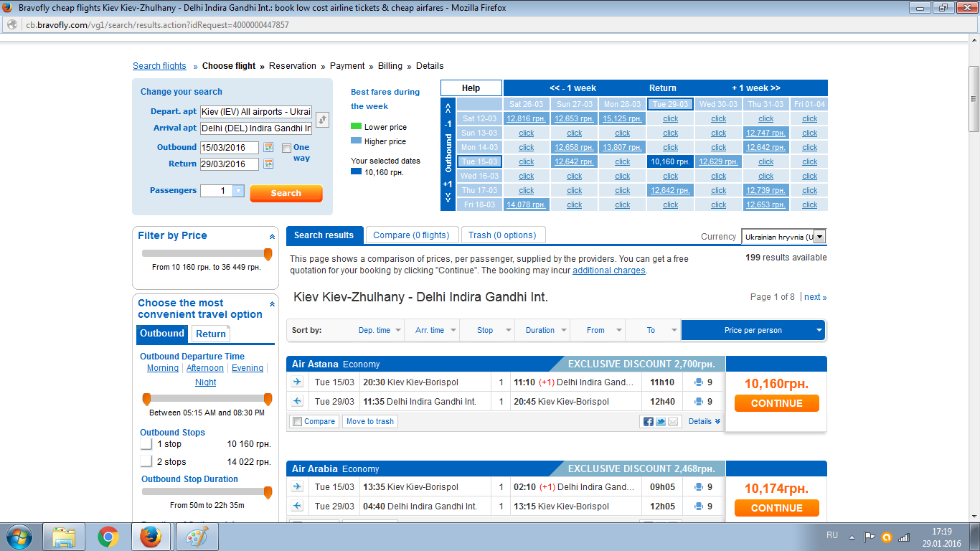Tick the One way checkbox
The image size is (980, 551).
[286, 148]
